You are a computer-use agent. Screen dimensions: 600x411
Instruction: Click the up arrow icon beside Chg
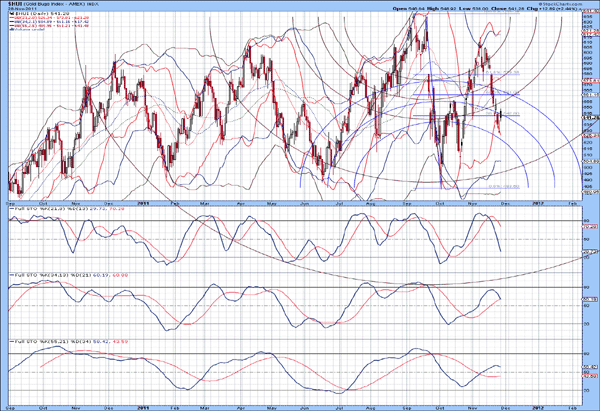coord(580,9)
